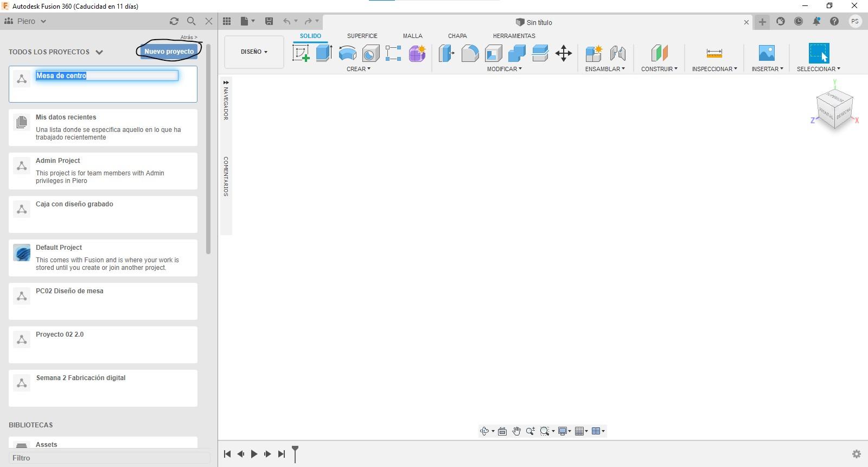Toggle the data panel grid icon
Viewport: 868px width, 467px height.
pyautogui.click(x=227, y=21)
